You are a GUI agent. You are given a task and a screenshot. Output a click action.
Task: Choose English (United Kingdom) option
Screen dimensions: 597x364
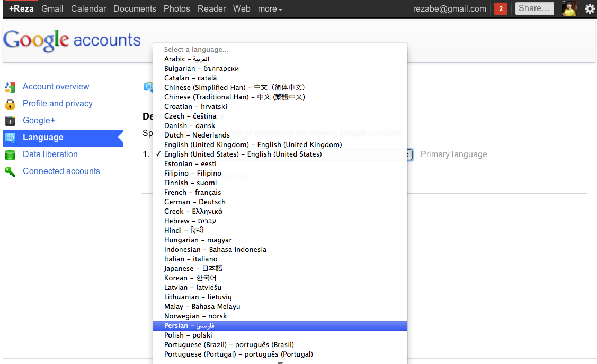tap(280, 144)
